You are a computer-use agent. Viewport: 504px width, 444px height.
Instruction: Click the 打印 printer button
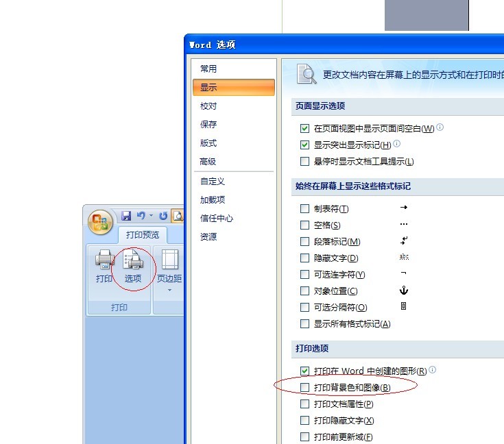pos(104,267)
